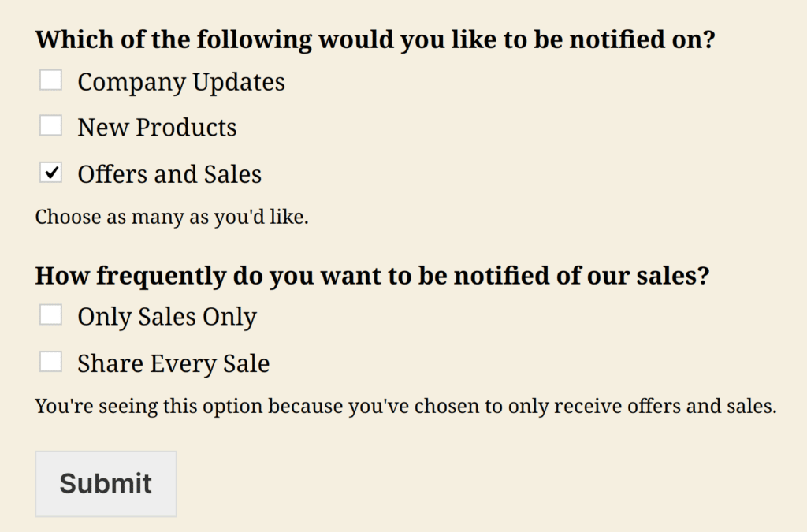Click the "How frequently" question heading
The image size is (807, 532).
click(x=372, y=276)
